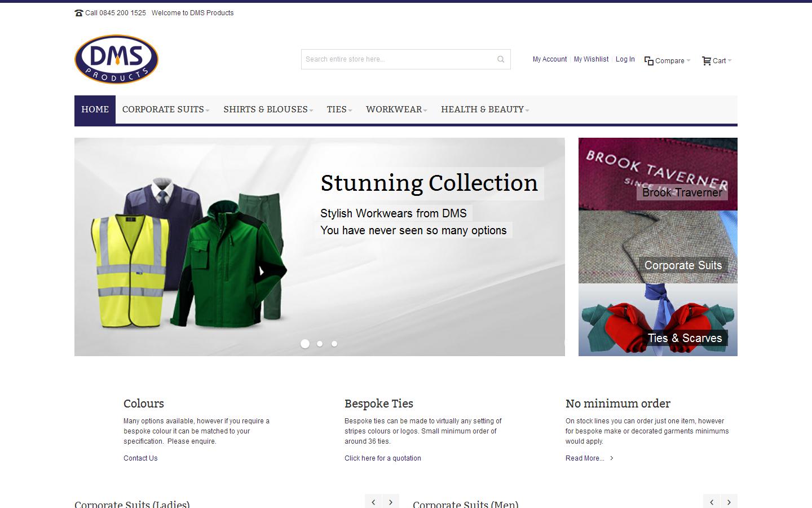Viewport: 812px width, 508px height.
Task: Switch to the HOME tab
Action: [x=95, y=110]
